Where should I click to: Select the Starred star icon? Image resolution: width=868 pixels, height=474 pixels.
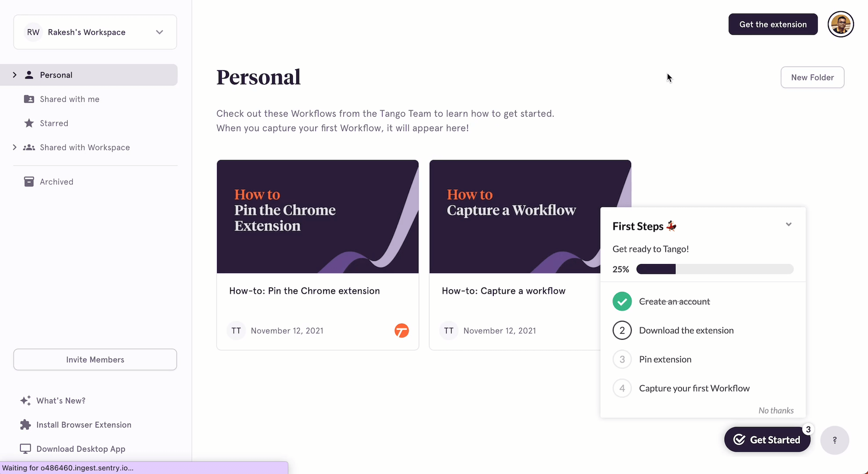(29, 123)
